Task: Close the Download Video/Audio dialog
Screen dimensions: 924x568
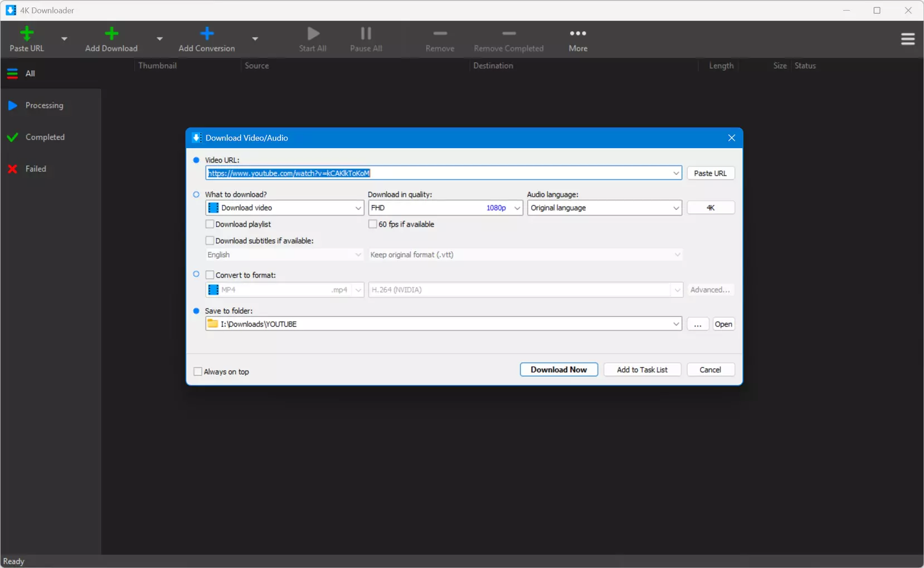Action: pos(732,138)
